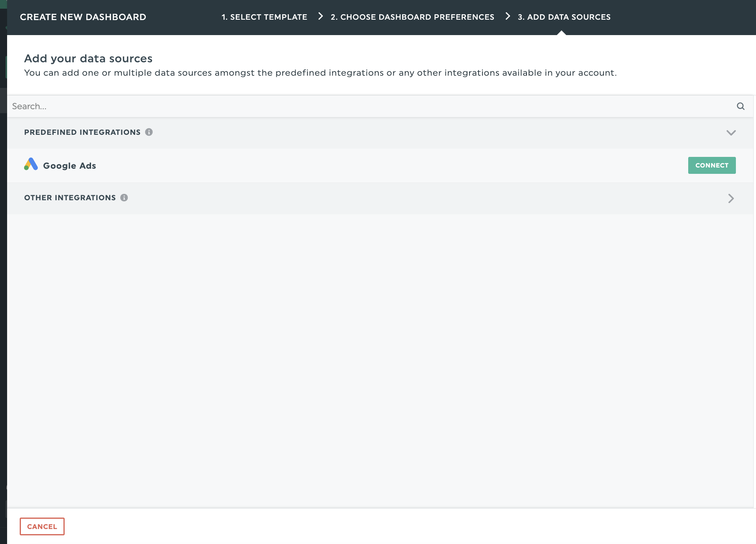Image resolution: width=756 pixels, height=544 pixels.
Task: Click the Predefined Integrations section header
Action: coord(82,132)
